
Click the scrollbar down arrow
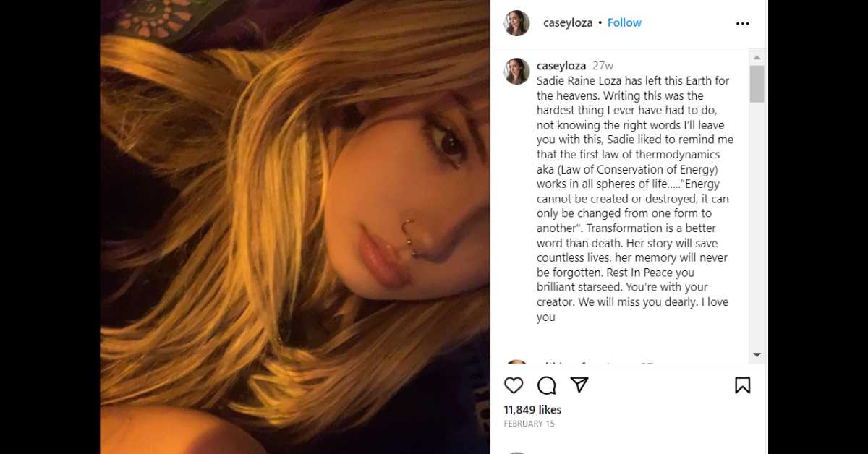tap(757, 355)
